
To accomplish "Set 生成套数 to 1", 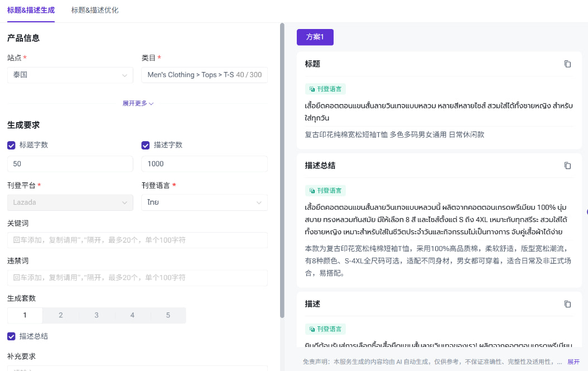I will (x=25, y=315).
